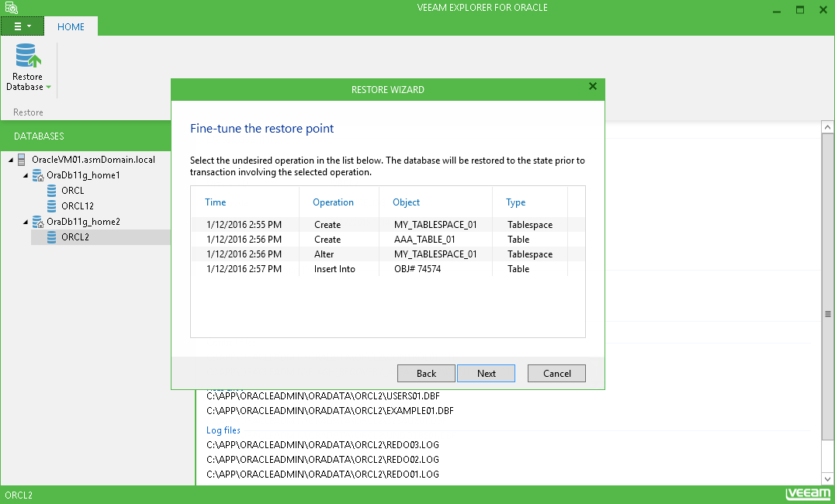Click the ORCL12 database icon
Image resolution: width=835 pixels, height=504 pixels.
click(52, 206)
